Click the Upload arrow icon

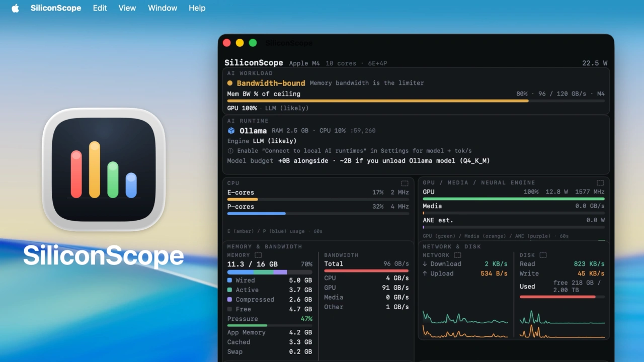pyautogui.click(x=425, y=274)
